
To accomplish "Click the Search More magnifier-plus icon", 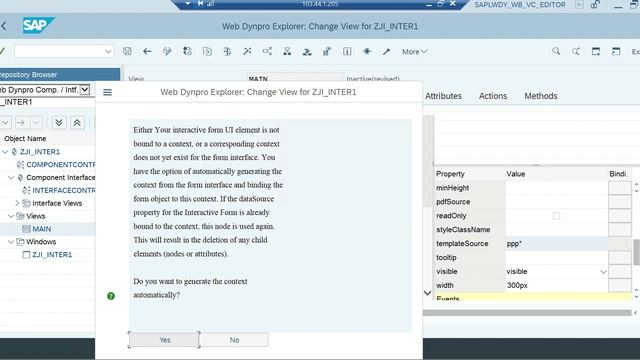I will (x=576, y=51).
